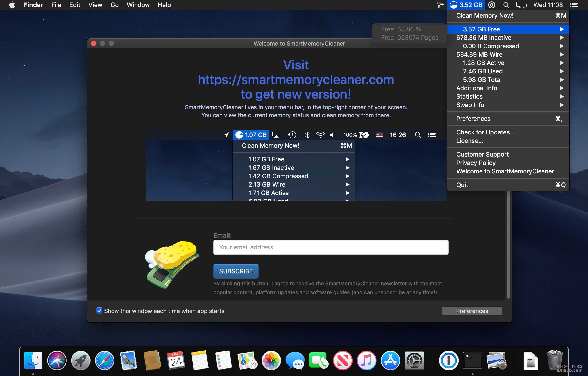This screenshot has height=376, width=588.
Task: Open iTunes music note icon
Action: [x=366, y=360]
